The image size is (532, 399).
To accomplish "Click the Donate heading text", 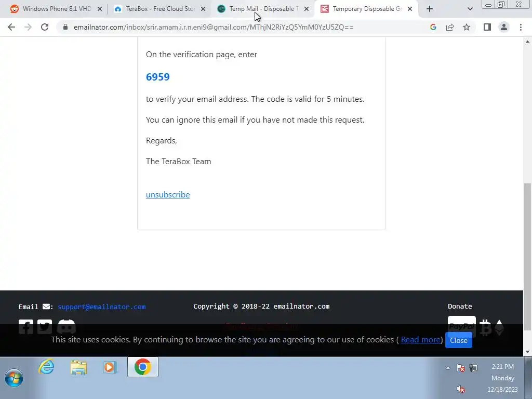I will pos(460,307).
